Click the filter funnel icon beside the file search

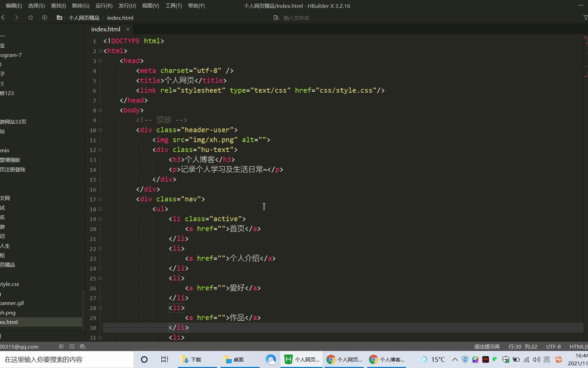586,17
